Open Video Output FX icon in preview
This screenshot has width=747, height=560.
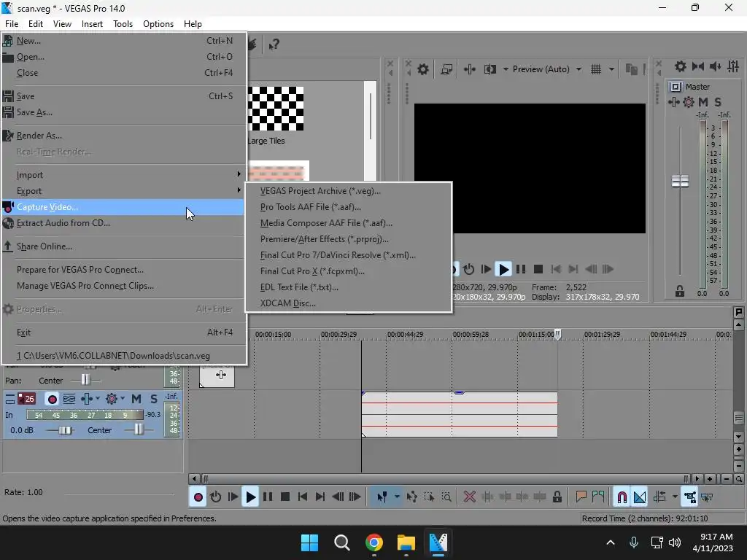[x=470, y=69]
